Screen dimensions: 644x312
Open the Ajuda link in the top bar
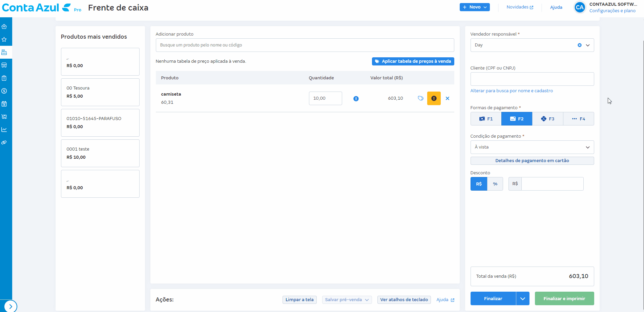[x=556, y=7]
